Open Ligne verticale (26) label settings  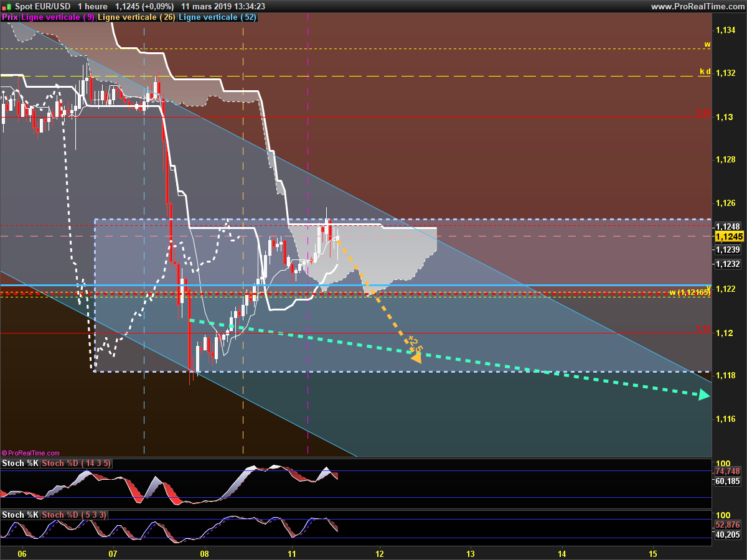[x=138, y=17]
